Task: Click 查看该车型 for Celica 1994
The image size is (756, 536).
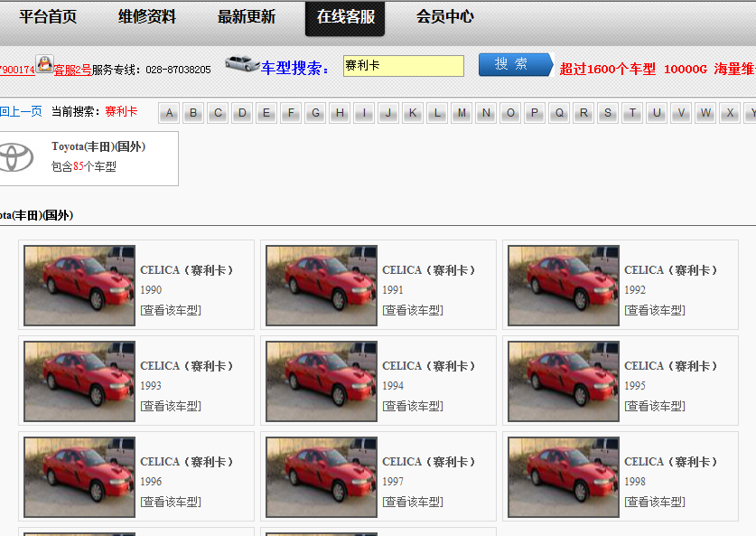Action: [413, 406]
